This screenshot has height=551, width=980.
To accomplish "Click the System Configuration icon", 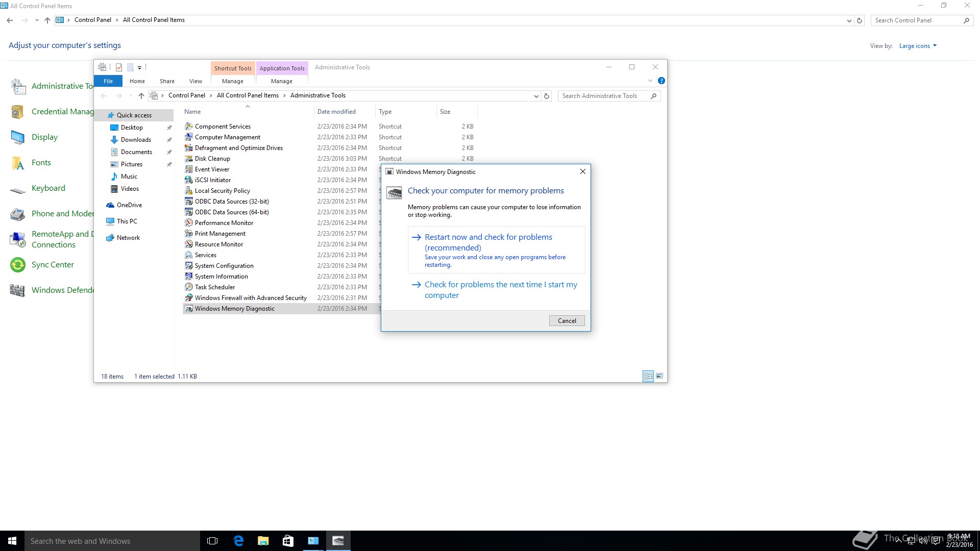I will click(x=189, y=265).
